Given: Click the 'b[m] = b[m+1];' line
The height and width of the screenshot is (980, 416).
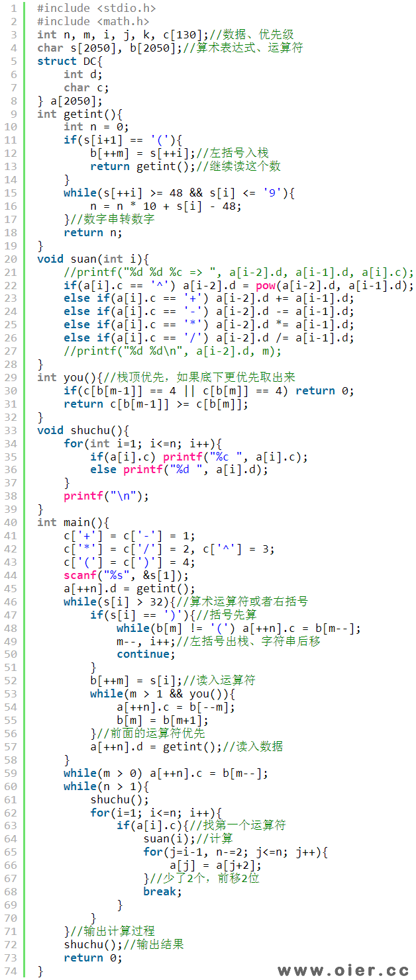Looking at the screenshot, I should coord(163,721).
